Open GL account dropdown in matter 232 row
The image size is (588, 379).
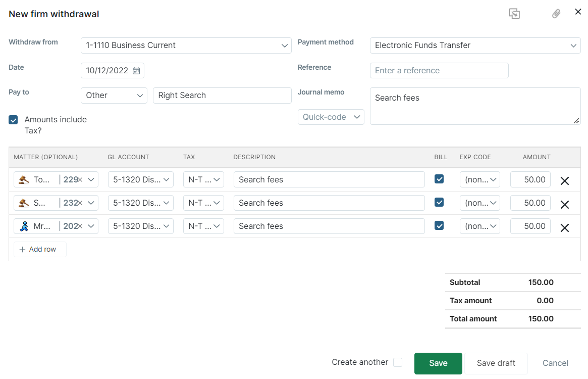[141, 203]
